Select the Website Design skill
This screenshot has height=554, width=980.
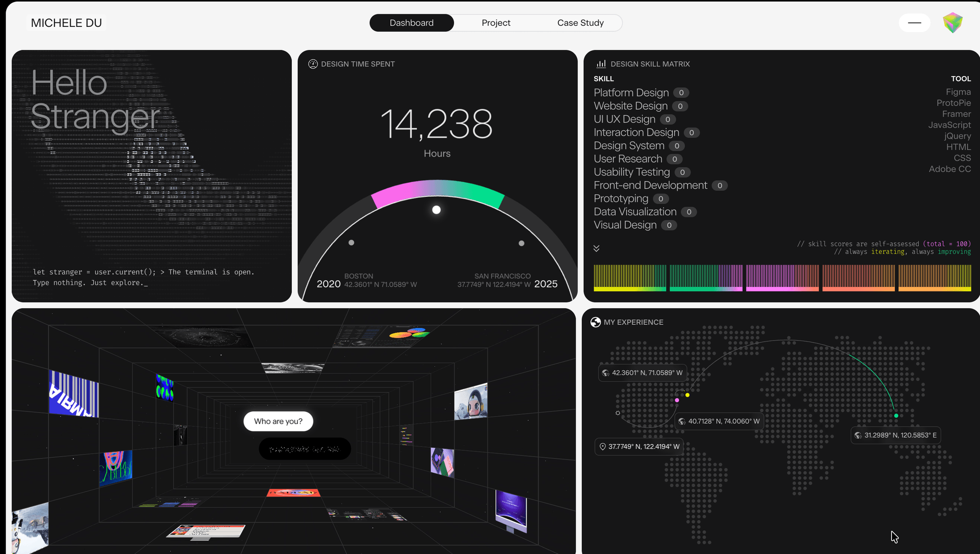click(641, 106)
